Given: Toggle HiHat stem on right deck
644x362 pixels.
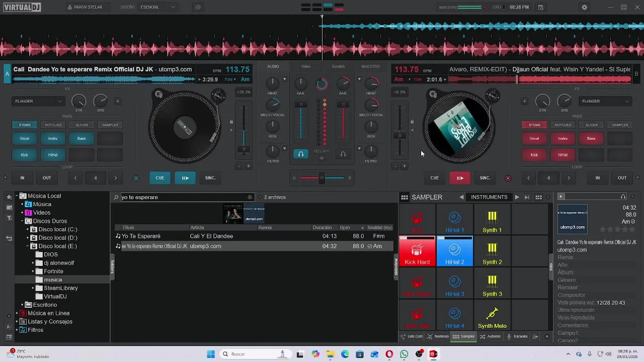Looking at the screenshot, I should coord(562,155).
